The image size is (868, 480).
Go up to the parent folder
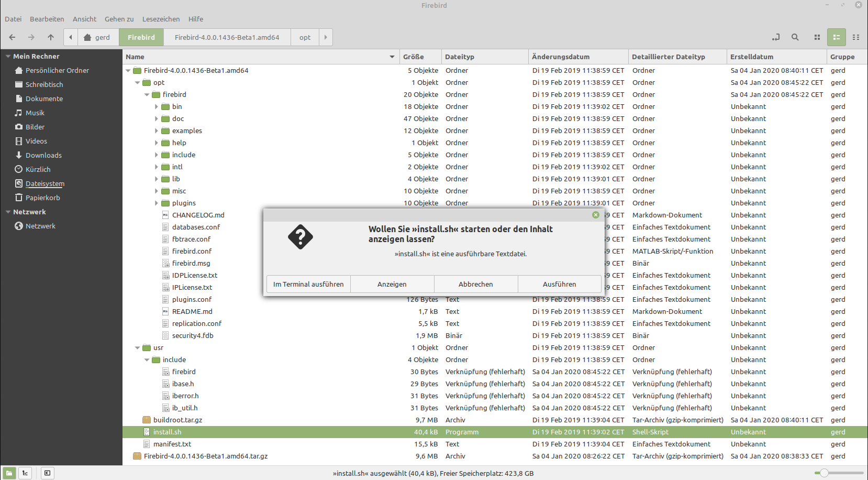click(51, 37)
